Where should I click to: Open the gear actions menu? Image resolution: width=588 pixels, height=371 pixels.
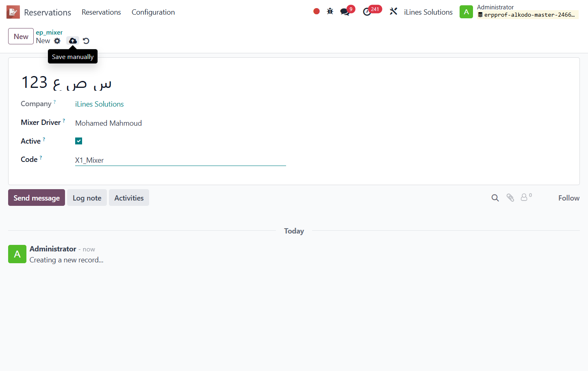[57, 41]
